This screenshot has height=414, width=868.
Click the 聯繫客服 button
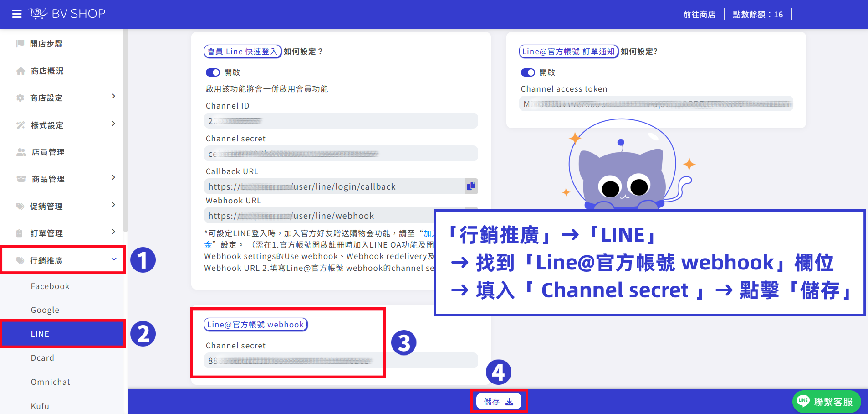[827, 402]
